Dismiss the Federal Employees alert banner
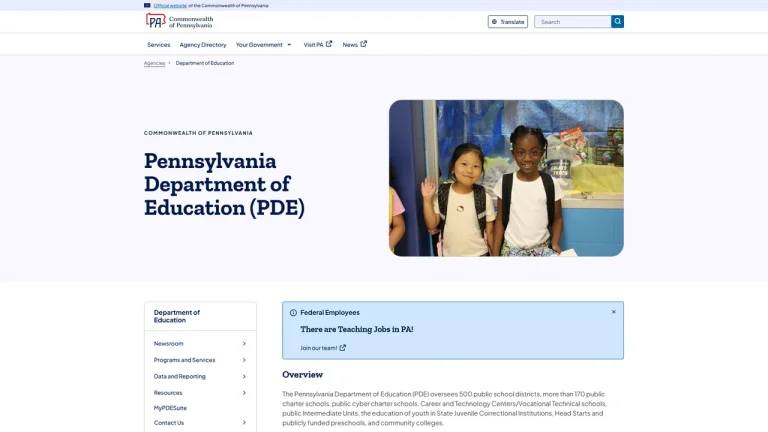This screenshot has height=432, width=768. coord(614,312)
